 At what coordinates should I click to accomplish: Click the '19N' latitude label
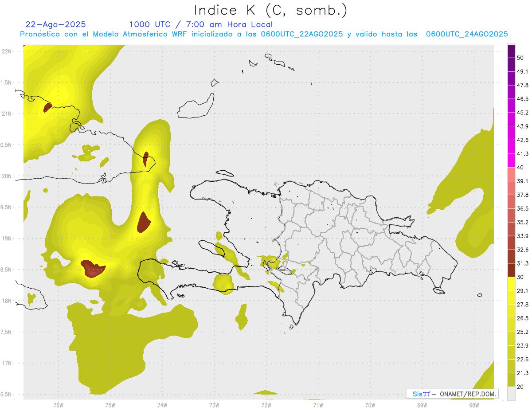(x=7, y=238)
